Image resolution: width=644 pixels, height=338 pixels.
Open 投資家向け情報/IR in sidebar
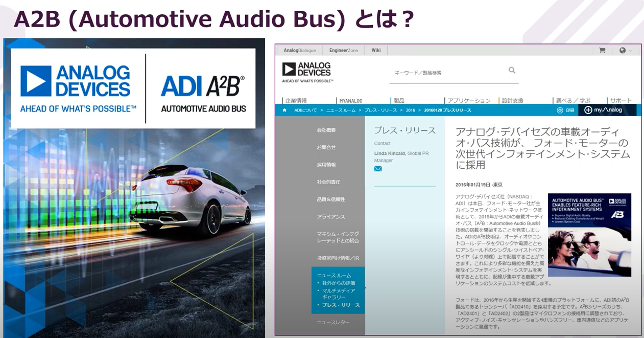[x=338, y=258]
